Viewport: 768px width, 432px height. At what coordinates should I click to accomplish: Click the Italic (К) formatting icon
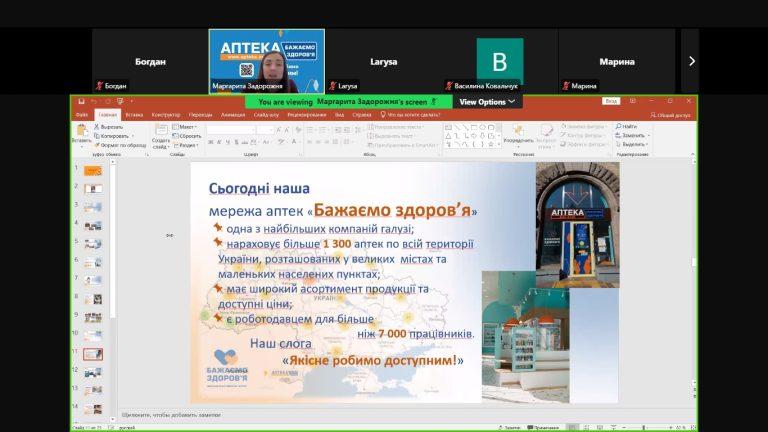[x=219, y=142]
